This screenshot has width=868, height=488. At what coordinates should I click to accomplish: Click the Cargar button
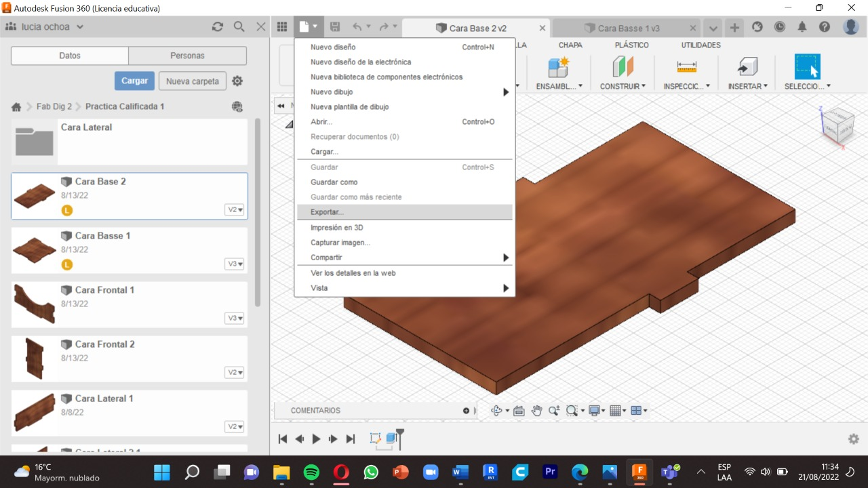134,81
